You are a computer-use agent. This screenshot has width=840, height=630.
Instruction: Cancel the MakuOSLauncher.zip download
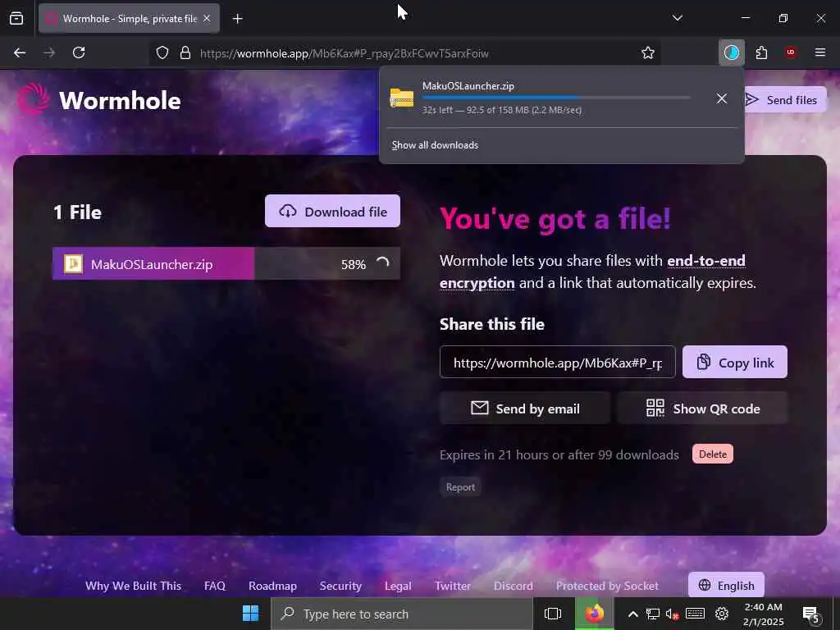[722, 98]
